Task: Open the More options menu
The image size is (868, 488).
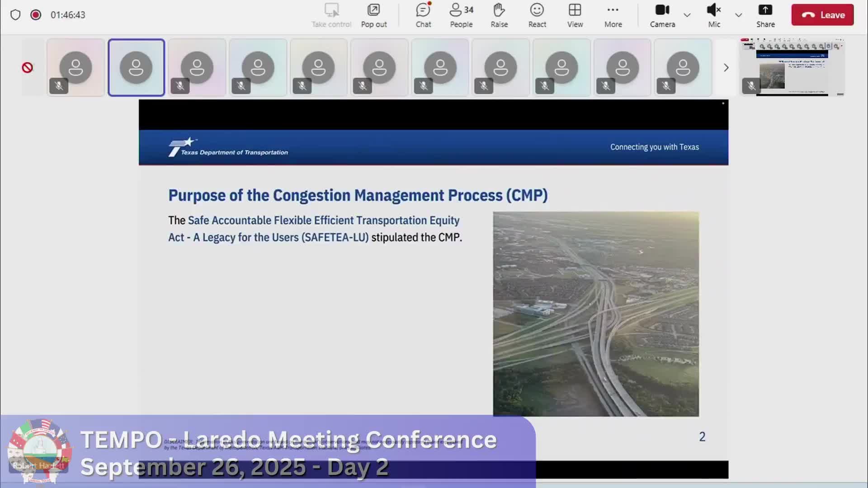Action: pos(613,14)
